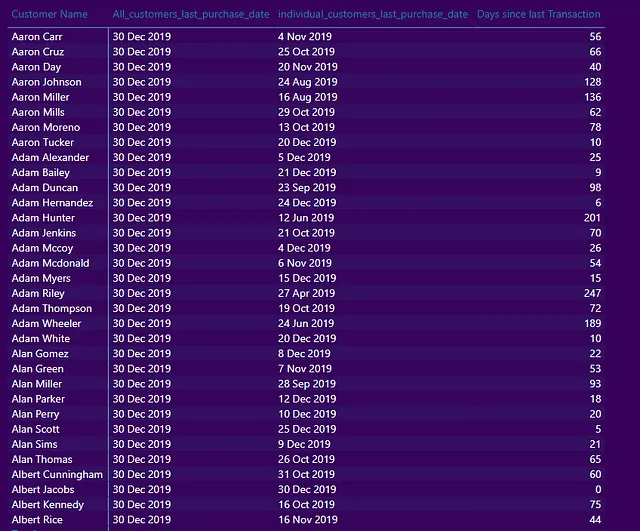The width and height of the screenshot is (640, 531).
Task: Click the 4 Nov 2019 purchase date
Action: tap(305, 37)
